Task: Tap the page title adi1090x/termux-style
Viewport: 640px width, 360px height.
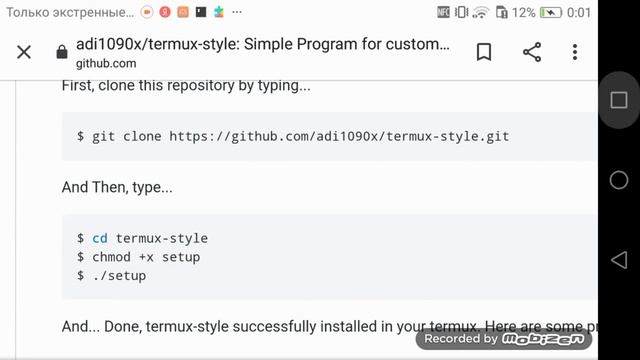Action: click(x=262, y=44)
